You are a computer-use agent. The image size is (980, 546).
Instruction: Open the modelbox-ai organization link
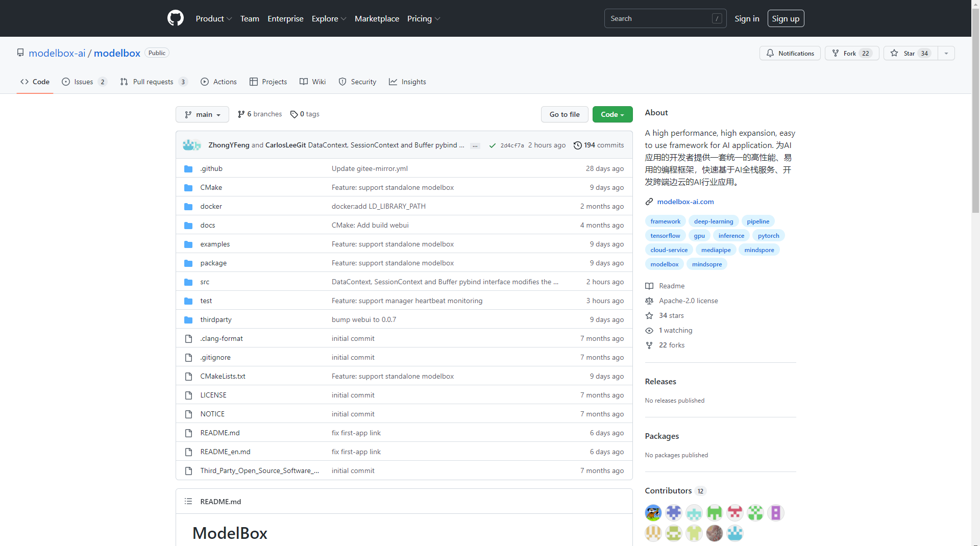point(57,53)
